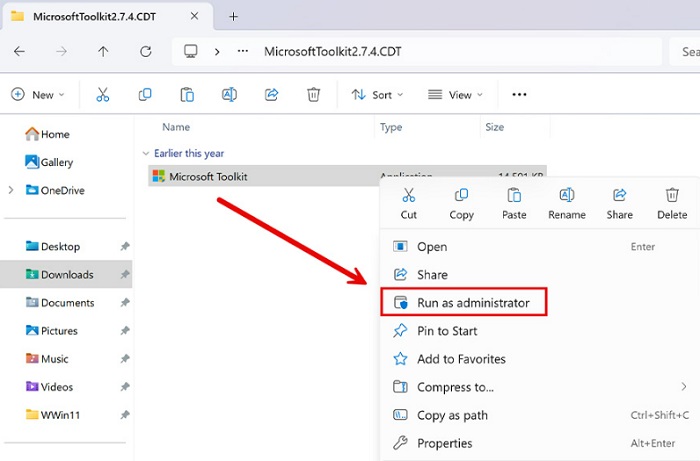Image resolution: width=700 pixels, height=461 pixels.
Task: Open WWin11 folder in navigation pane
Action: click(x=53, y=415)
